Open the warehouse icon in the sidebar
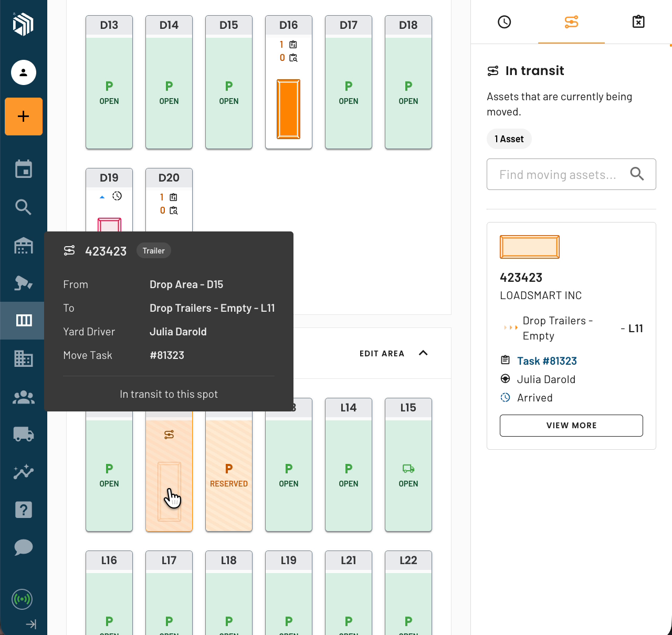The height and width of the screenshot is (635, 672). pos(24,245)
